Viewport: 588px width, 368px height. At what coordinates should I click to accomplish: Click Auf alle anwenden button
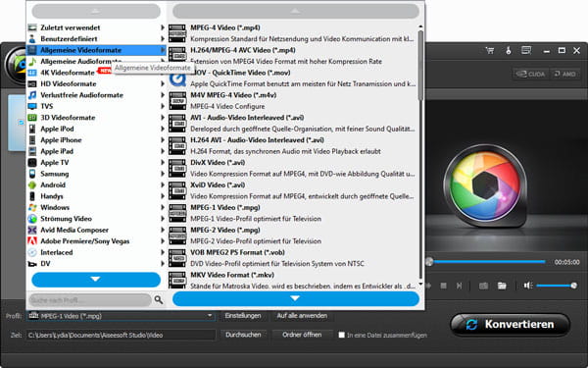302,316
